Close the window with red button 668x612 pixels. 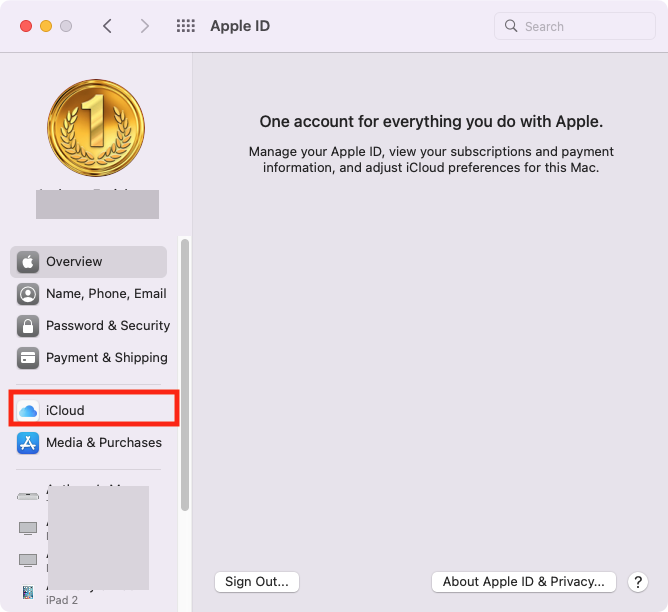[26, 26]
